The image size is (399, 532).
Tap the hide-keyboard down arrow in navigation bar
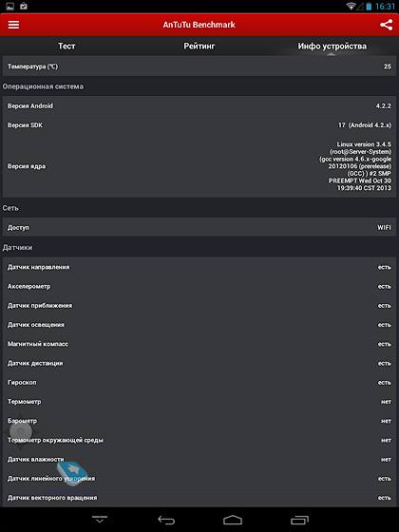pyautogui.click(x=100, y=520)
